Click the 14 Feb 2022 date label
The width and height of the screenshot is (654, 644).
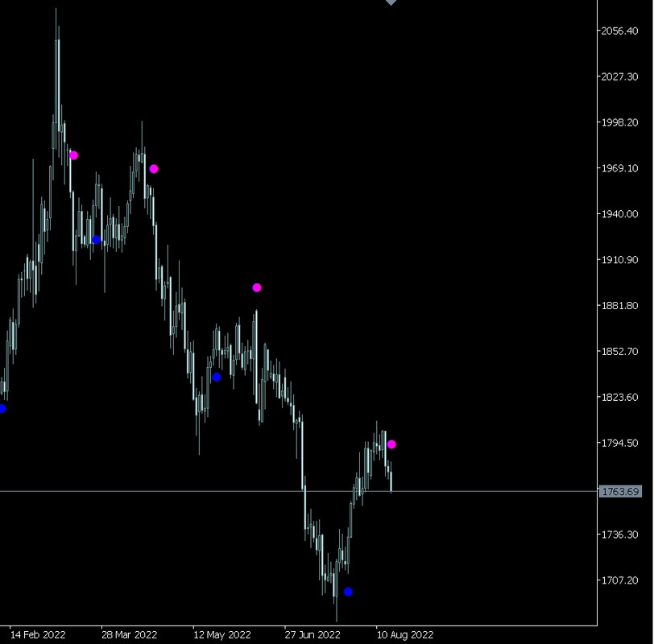(x=38, y=635)
